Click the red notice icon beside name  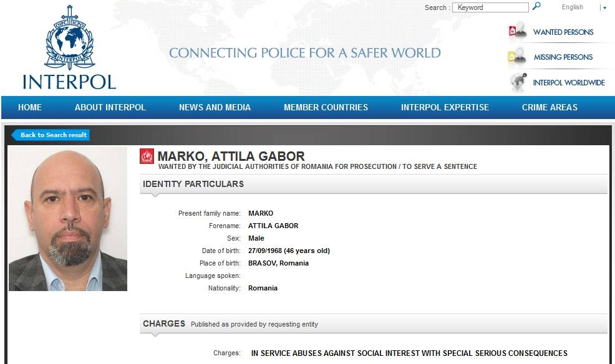tap(147, 156)
